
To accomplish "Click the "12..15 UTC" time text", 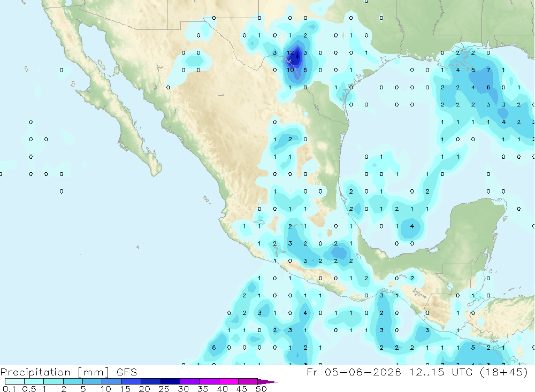I will click(x=442, y=372).
